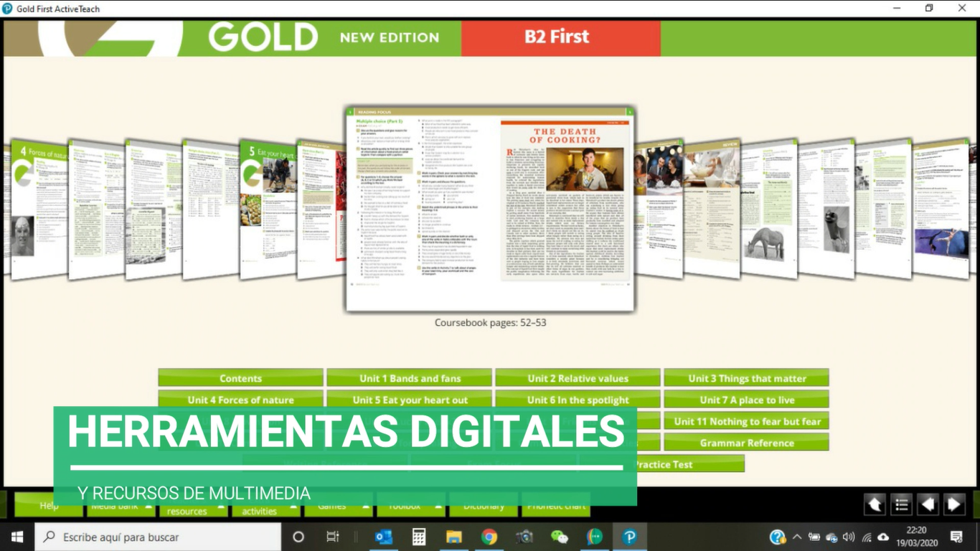Select the thumbnail showing people at a party

coord(659,209)
